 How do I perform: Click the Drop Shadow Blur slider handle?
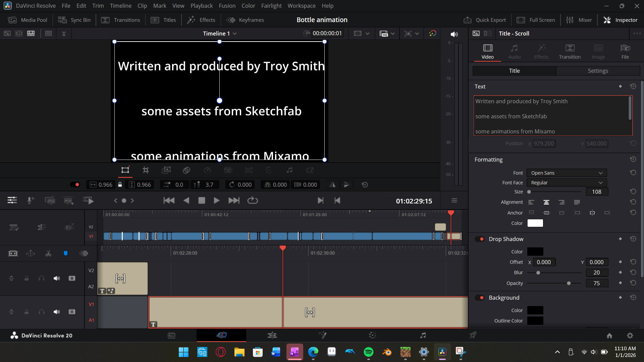(538, 273)
